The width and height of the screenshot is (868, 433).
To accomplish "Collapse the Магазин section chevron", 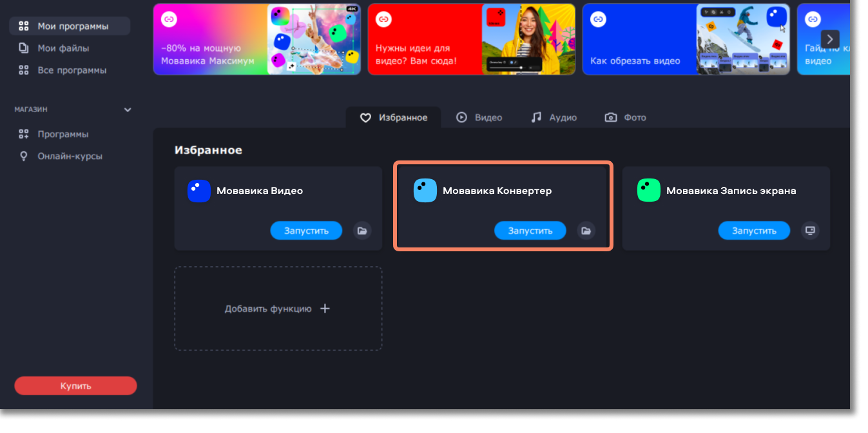I will pyautogui.click(x=128, y=110).
